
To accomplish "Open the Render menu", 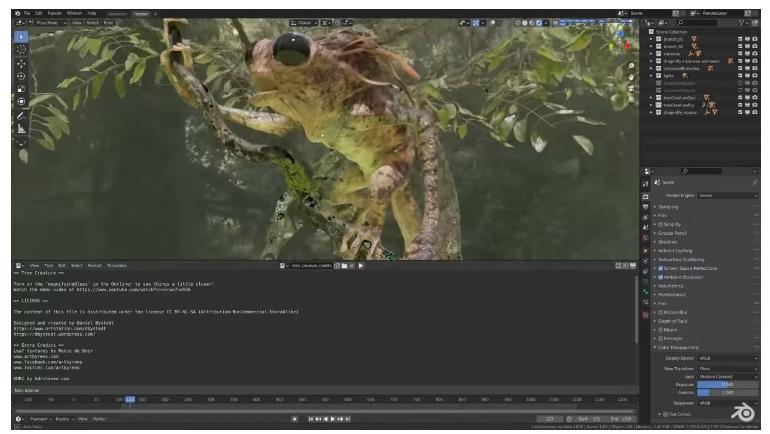I will pos(55,13).
